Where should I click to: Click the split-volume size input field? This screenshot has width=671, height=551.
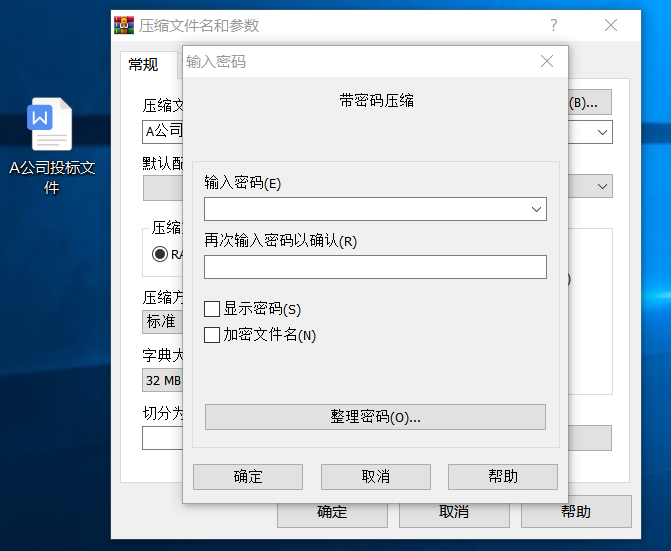[163, 438]
